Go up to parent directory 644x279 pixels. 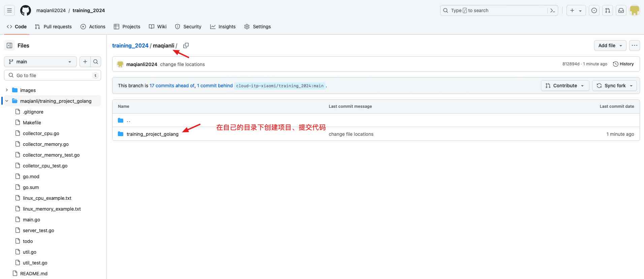point(128,120)
